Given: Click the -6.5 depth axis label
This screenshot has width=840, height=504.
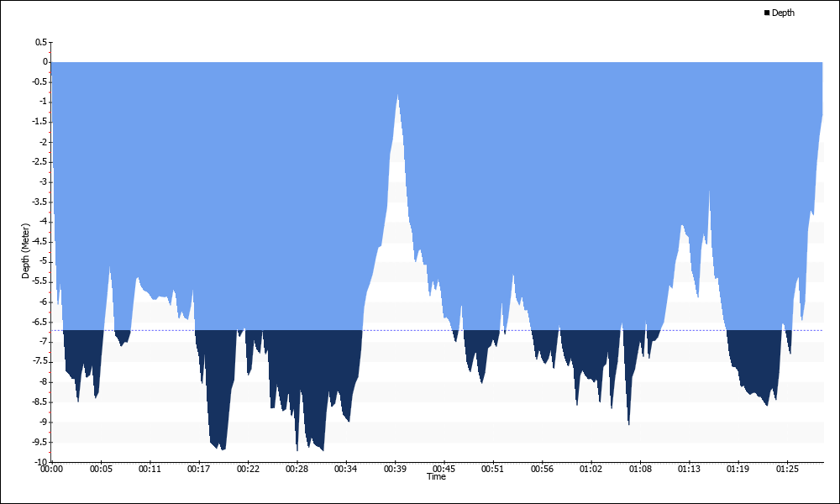Looking at the screenshot, I should pyautogui.click(x=39, y=322).
